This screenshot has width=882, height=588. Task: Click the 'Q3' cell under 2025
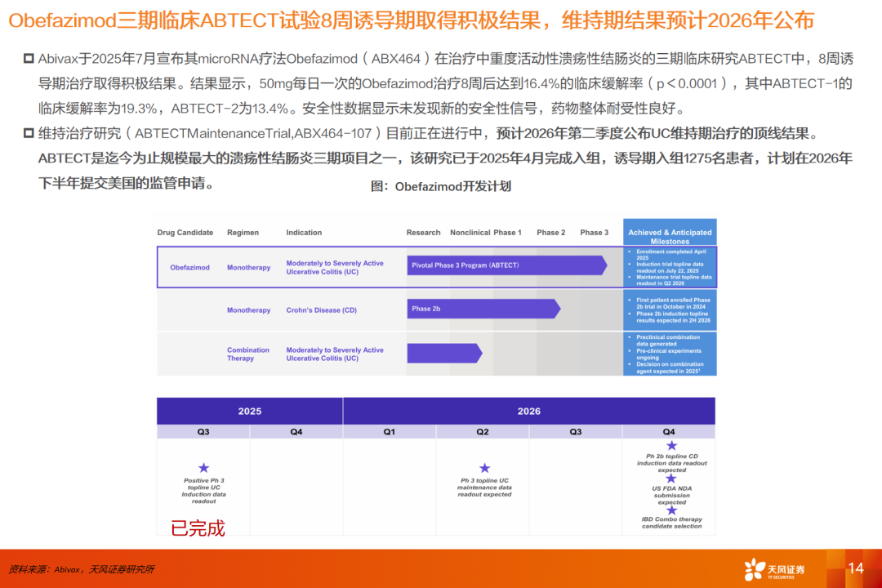tap(203, 431)
